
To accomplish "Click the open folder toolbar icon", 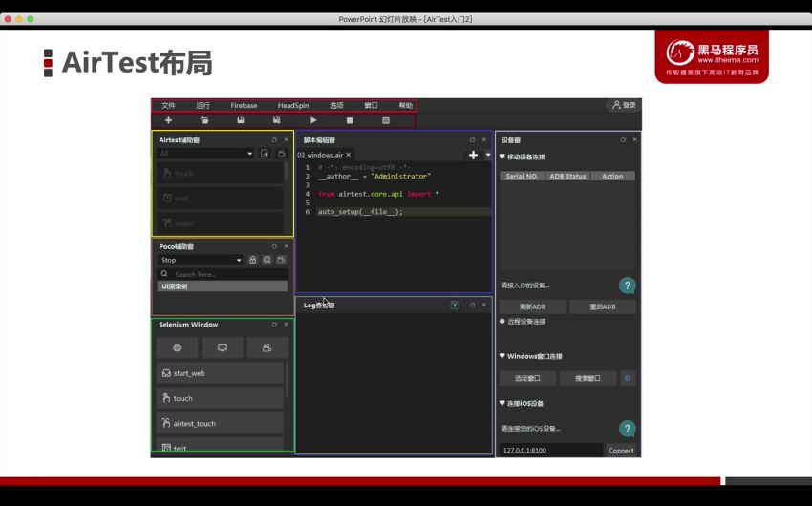I will 204,120.
